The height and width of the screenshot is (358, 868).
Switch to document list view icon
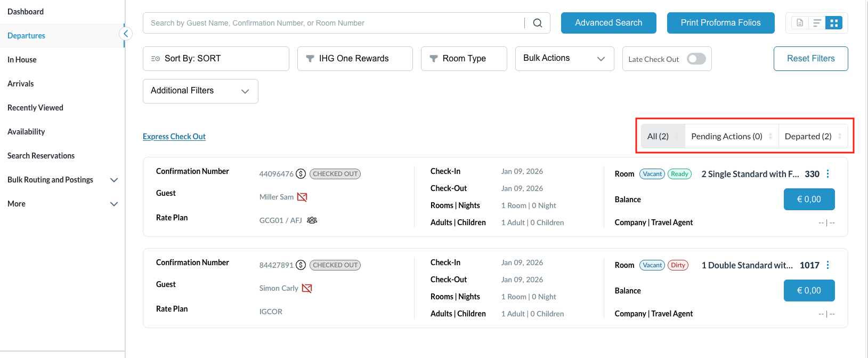pyautogui.click(x=800, y=23)
